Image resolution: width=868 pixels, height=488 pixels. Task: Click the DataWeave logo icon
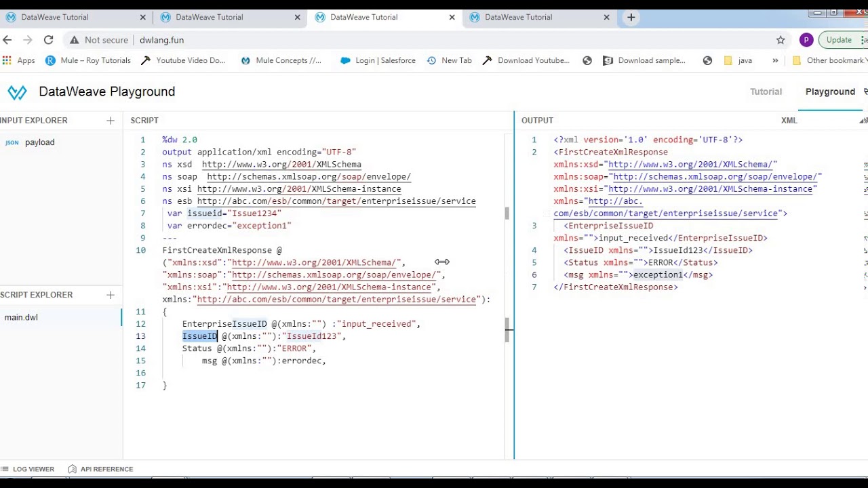(x=17, y=92)
